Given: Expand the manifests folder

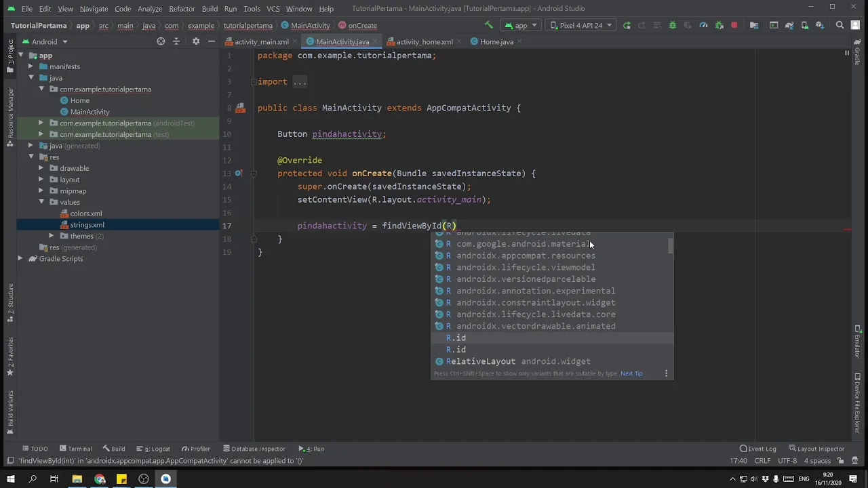Looking at the screenshot, I should pyautogui.click(x=31, y=66).
